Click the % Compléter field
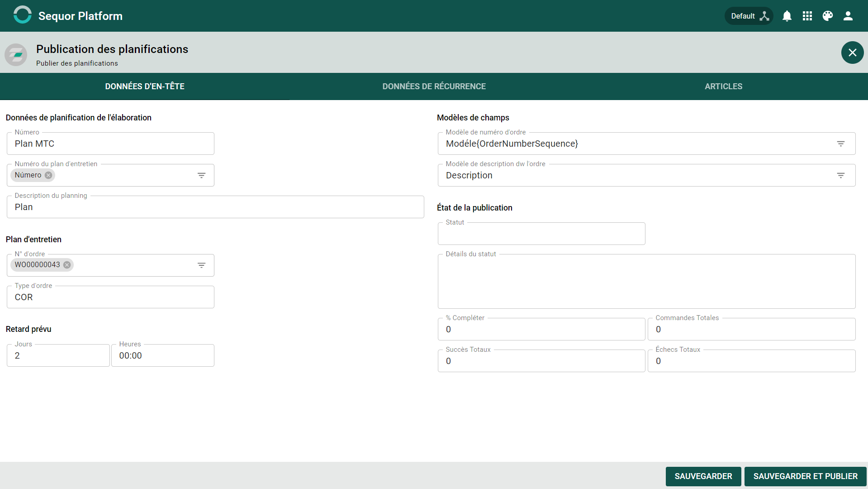The height and width of the screenshot is (489, 868). pos(541,329)
